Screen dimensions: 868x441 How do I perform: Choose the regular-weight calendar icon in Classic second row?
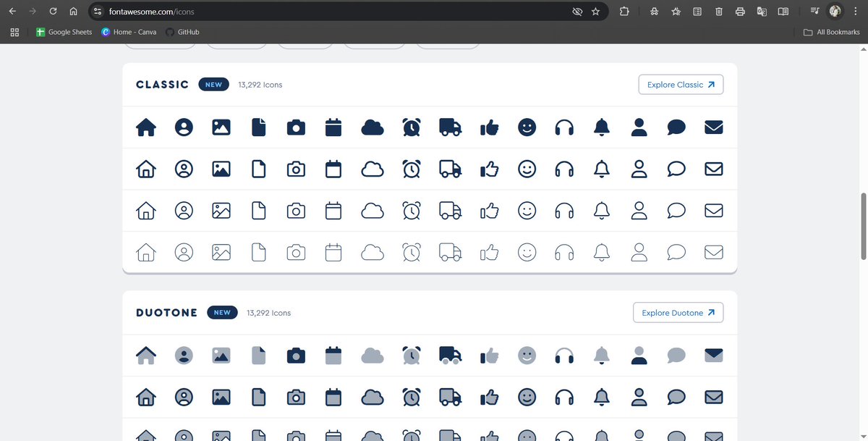tap(333, 169)
